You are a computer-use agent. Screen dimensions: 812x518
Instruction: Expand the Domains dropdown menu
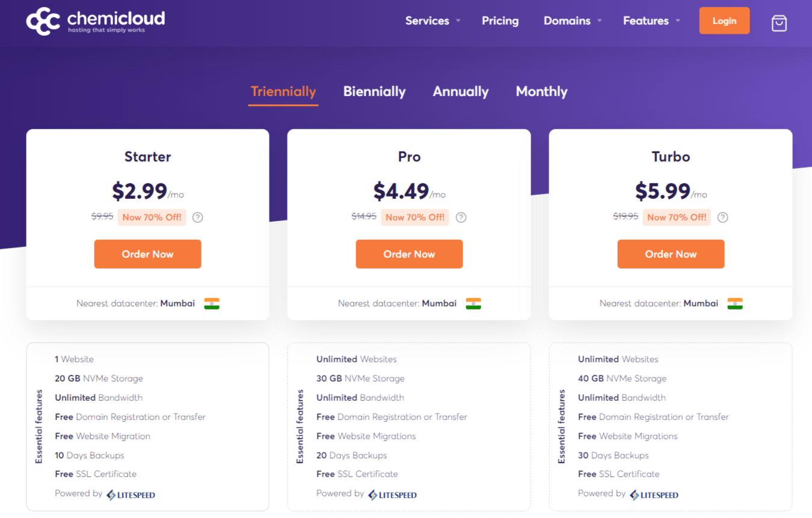tap(573, 20)
